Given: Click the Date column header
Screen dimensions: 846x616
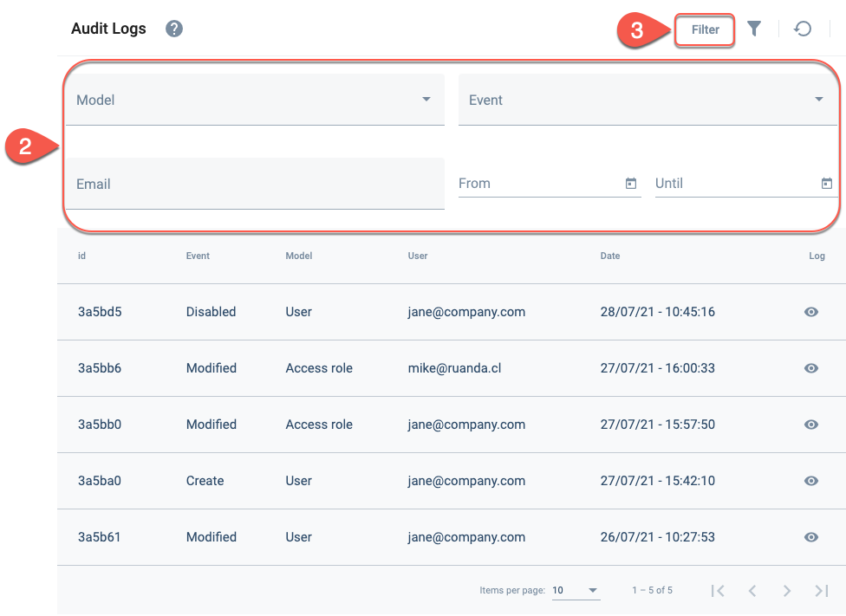Looking at the screenshot, I should (x=609, y=256).
